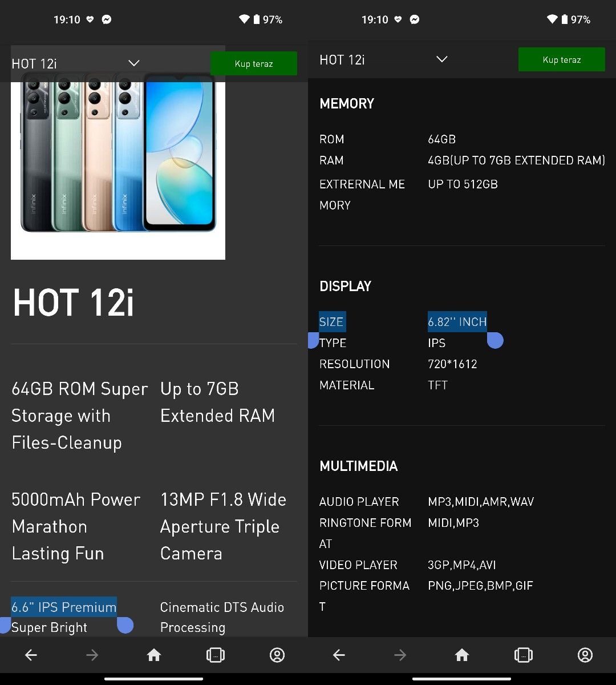Tap battery icon in right status bar
The image size is (616, 685).
[x=565, y=19]
